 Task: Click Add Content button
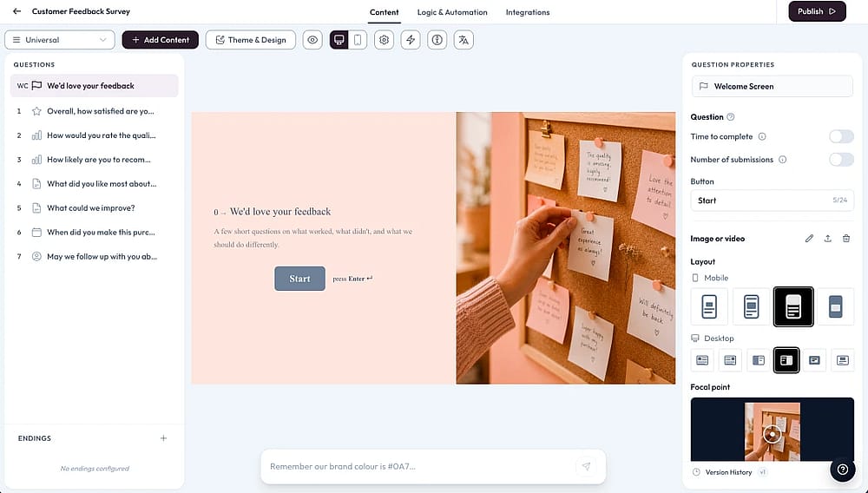160,40
